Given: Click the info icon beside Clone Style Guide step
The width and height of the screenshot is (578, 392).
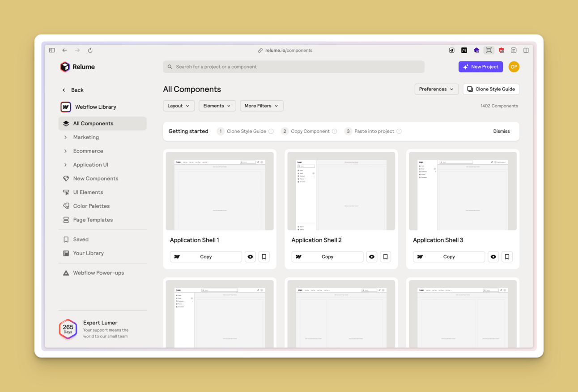Looking at the screenshot, I should (271, 131).
